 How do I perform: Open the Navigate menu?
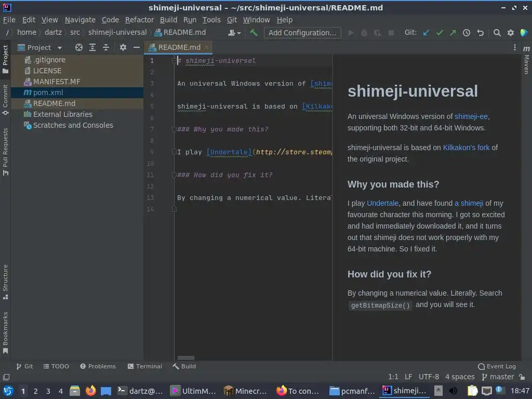[80, 20]
